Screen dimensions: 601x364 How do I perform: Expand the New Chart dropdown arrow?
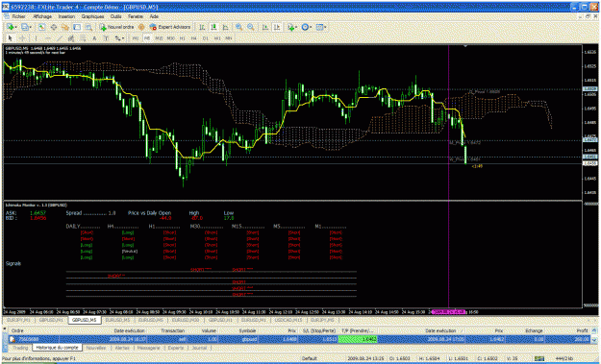point(15,27)
